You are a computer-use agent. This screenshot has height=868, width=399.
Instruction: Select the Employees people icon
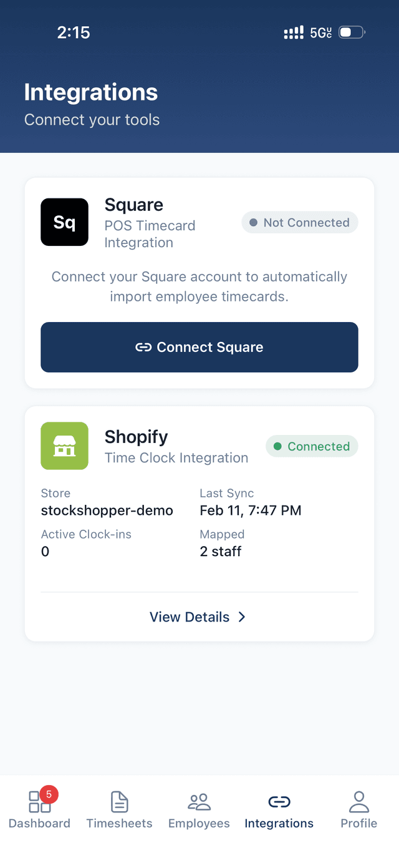tap(198, 802)
